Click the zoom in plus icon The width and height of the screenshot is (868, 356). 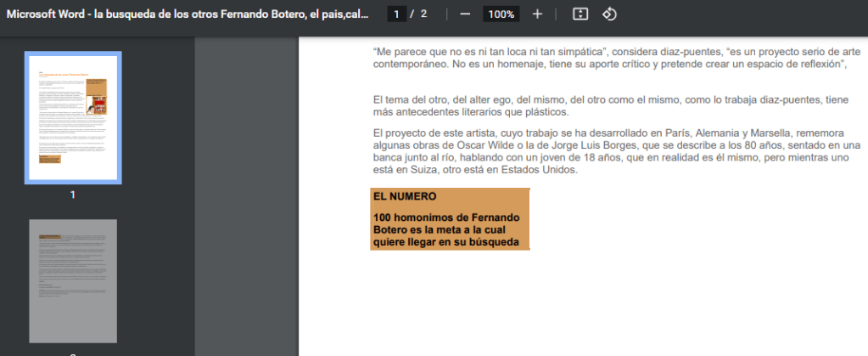coord(537,14)
